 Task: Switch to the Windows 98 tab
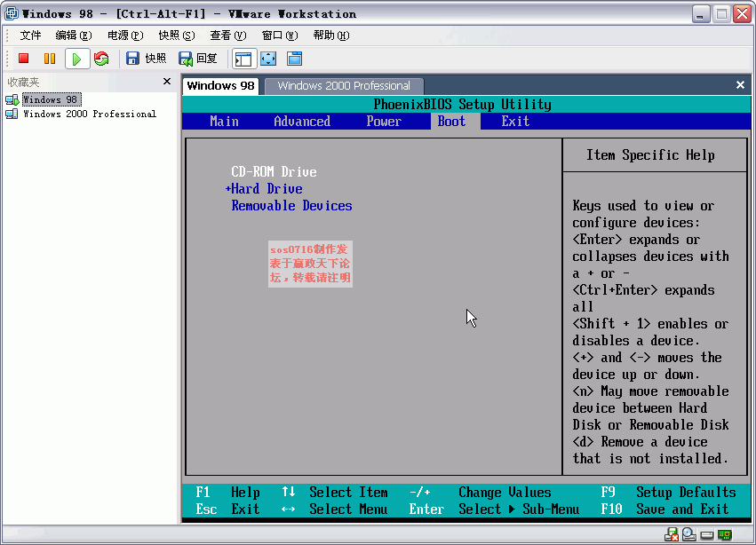(x=221, y=86)
